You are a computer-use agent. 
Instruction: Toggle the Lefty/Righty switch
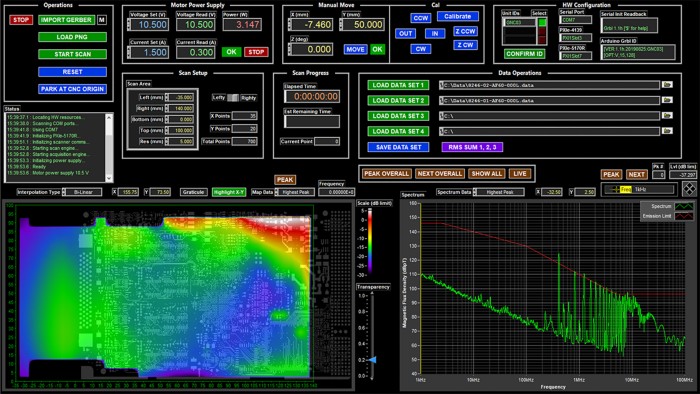pyautogui.click(x=233, y=97)
